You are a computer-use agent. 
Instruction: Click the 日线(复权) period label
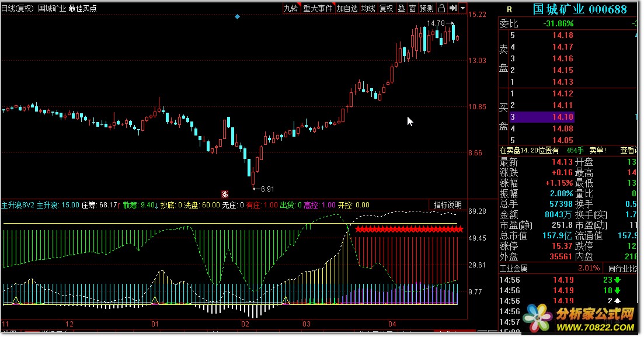coord(18,8)
